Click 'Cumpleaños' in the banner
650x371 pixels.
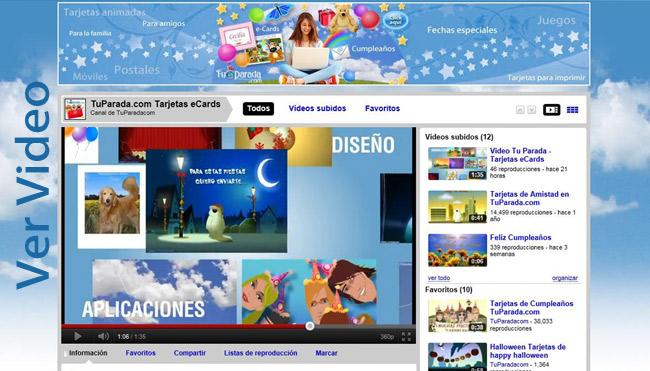(x=373, y=48)
